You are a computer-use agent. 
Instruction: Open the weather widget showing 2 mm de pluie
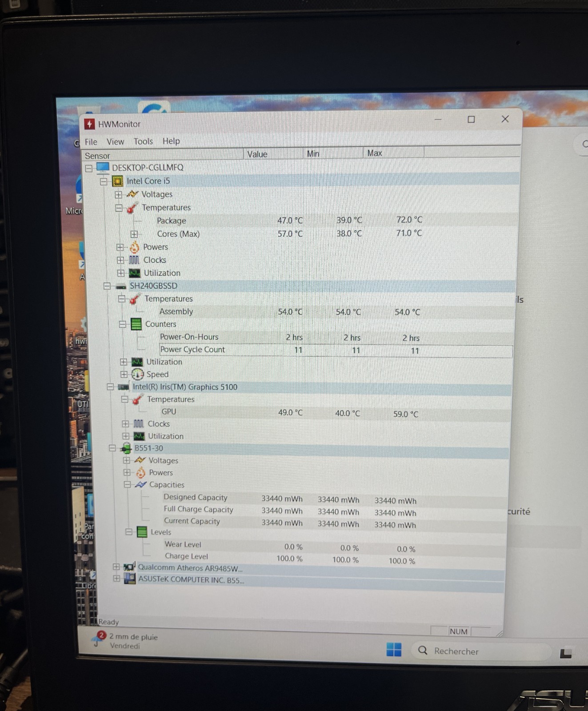click(x=125, y=641)
